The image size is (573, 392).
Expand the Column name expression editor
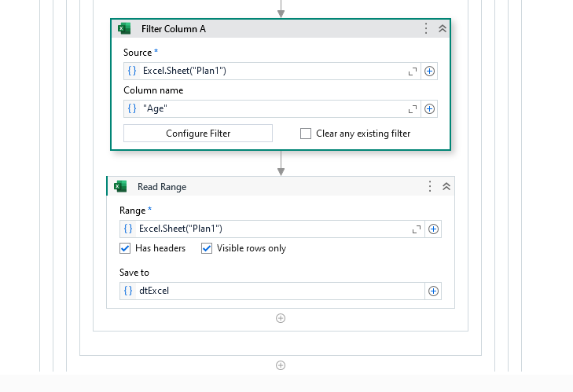[x=413, y=109]
